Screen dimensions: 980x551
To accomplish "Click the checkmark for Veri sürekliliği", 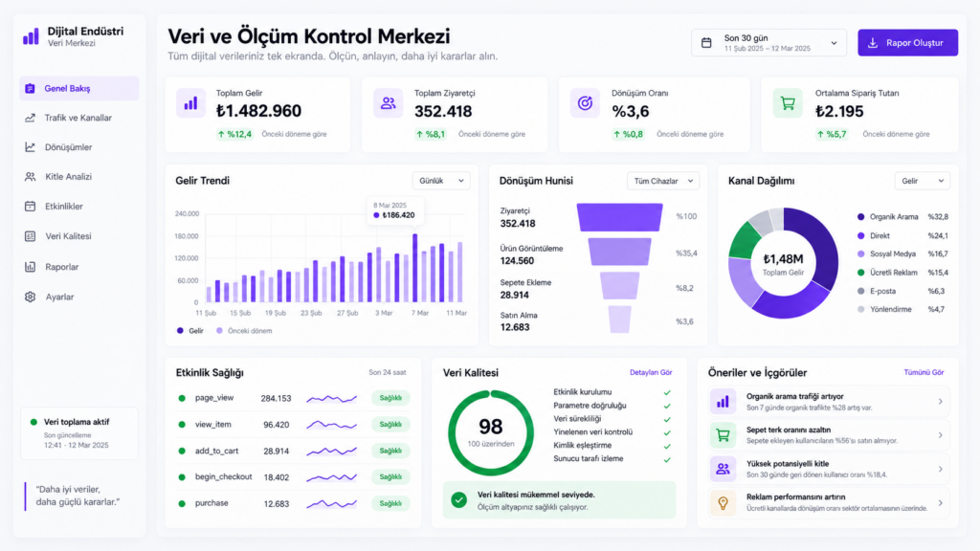I will [x=667, y=419].
